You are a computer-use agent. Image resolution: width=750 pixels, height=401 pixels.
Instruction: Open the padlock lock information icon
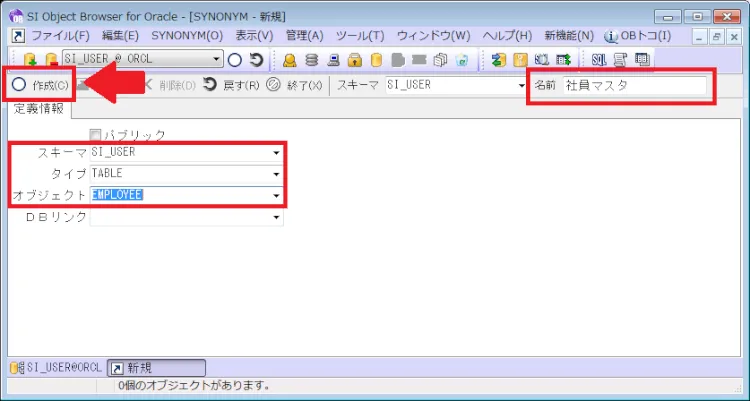coord(354,60)
